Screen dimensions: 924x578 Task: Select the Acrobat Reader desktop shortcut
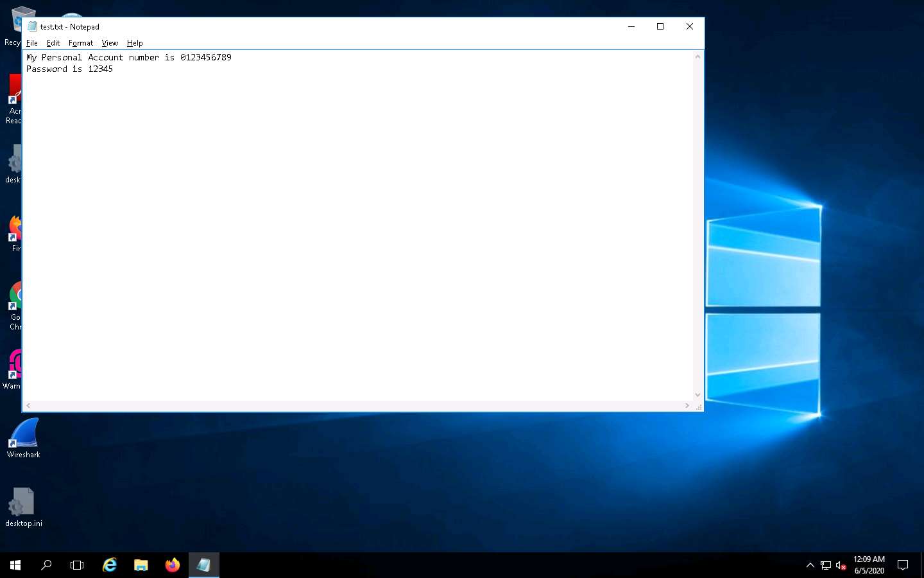(13, 100)
